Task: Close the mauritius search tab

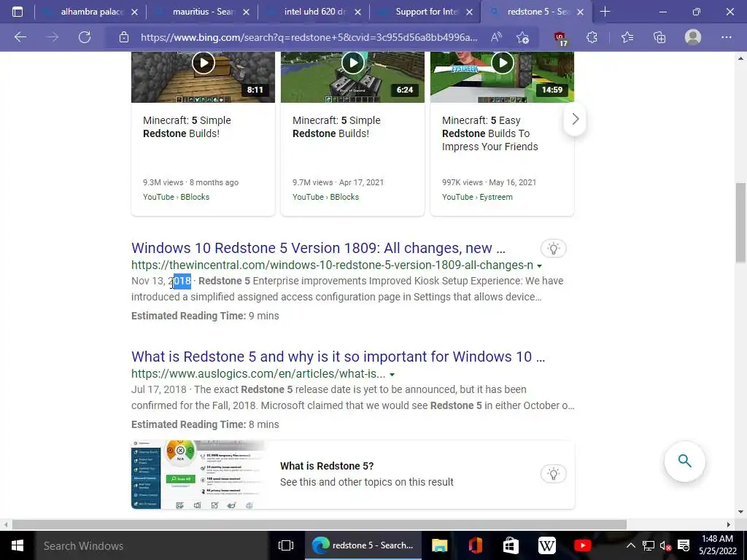Action: click(x=247, y=12)
